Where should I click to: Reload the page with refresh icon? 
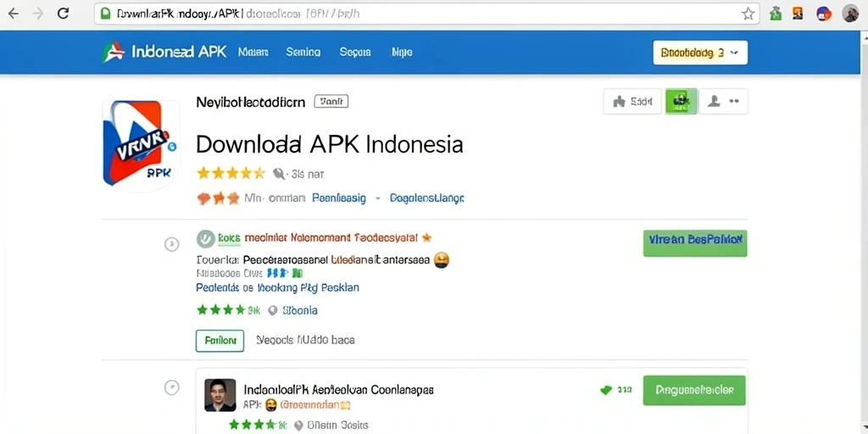(63, 14)
